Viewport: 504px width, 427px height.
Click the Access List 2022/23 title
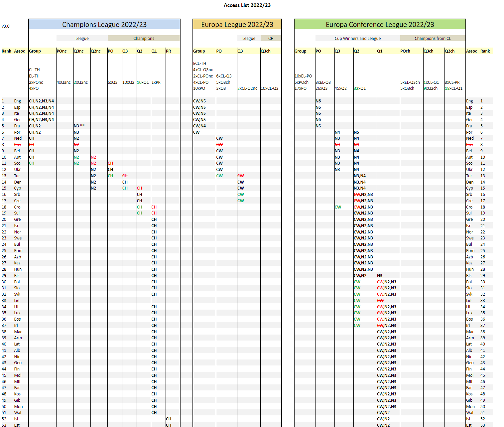(x=247, y=5)
